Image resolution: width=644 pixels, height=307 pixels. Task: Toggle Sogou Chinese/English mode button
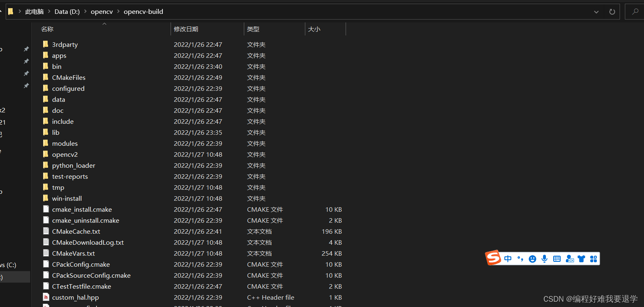click(508, 259)
